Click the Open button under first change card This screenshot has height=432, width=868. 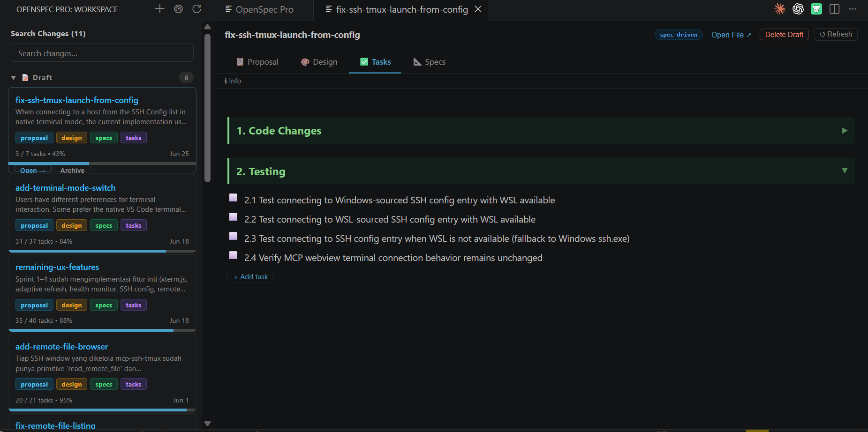pos(32,170)
